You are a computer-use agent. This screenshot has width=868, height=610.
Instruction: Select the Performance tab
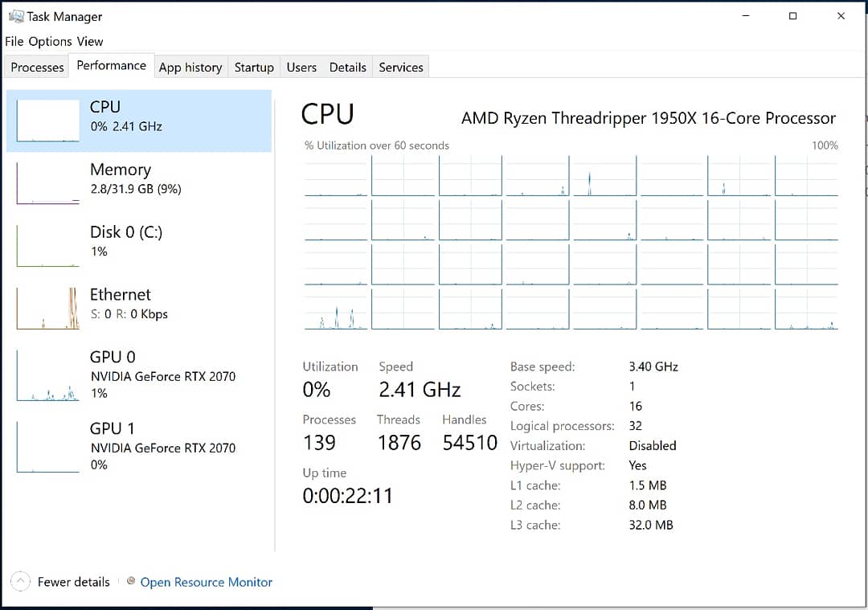[x=111, y=65]
